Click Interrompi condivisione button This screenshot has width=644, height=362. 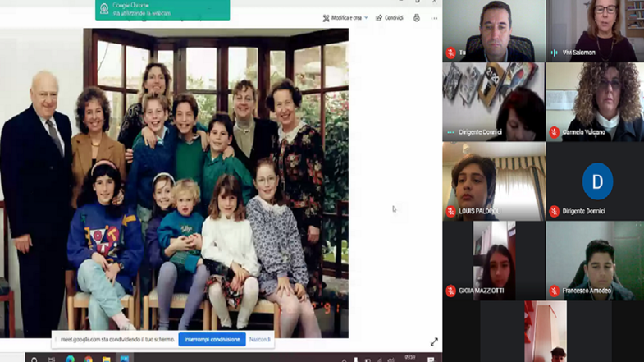pos(212,339)
